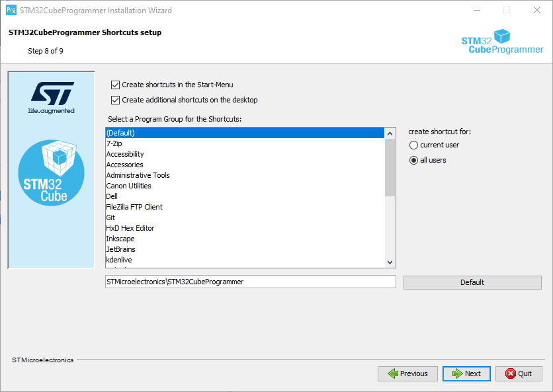
Task: Click the ST life.augmented logo
Action: pyautogui.click(x=51, y=97)
